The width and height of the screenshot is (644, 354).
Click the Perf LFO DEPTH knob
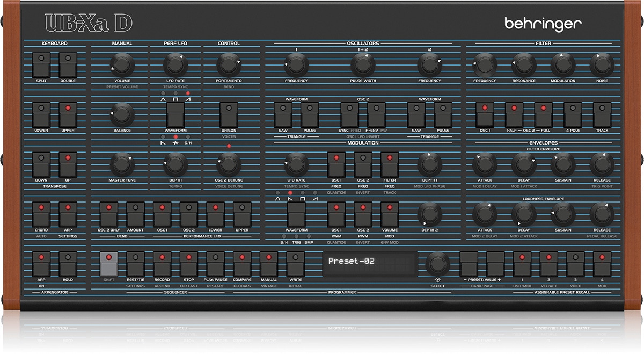tap(175, 163)
